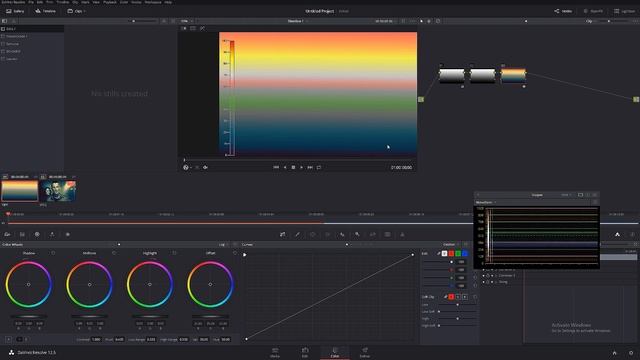The image size is (640, 360).
Task: Open project settings gear icon
Action: (x=631, y=353)
